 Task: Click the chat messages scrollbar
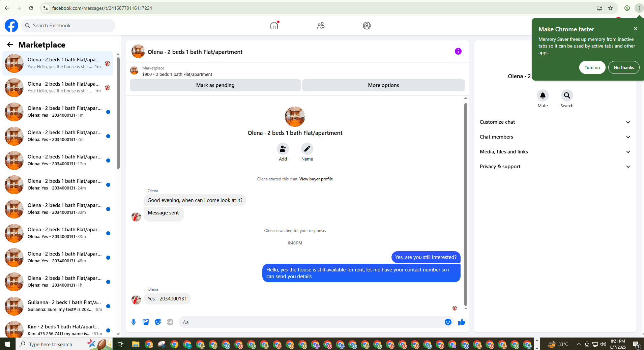[466, 204]
